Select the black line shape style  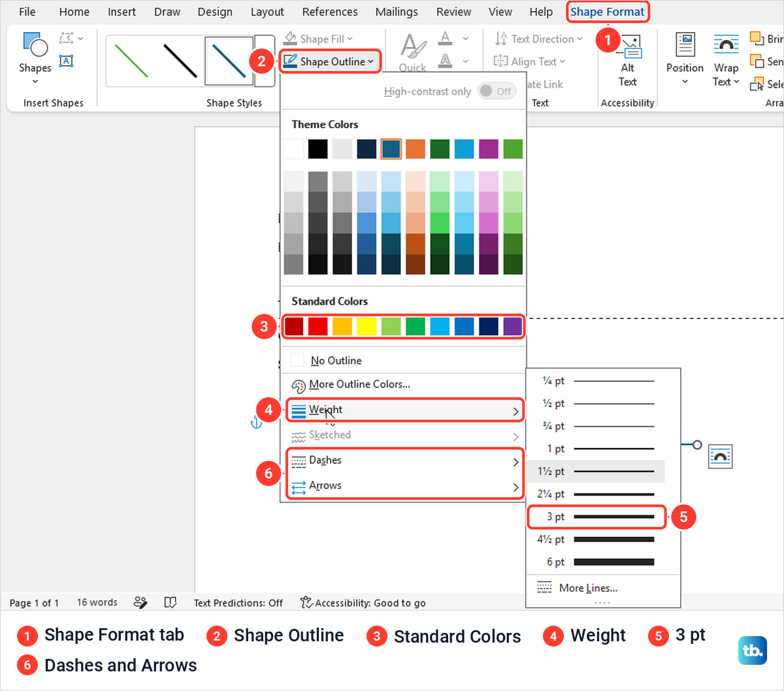coord(180,61)
